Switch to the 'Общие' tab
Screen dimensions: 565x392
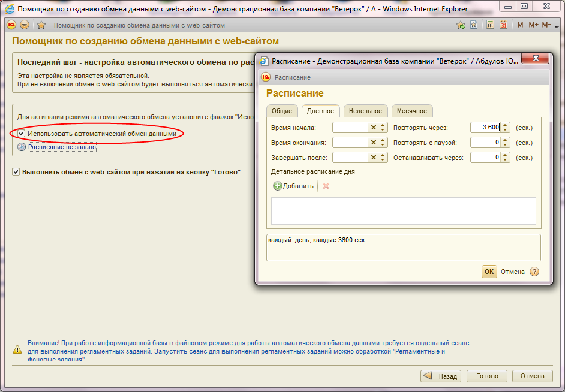(x=282, y=111)
